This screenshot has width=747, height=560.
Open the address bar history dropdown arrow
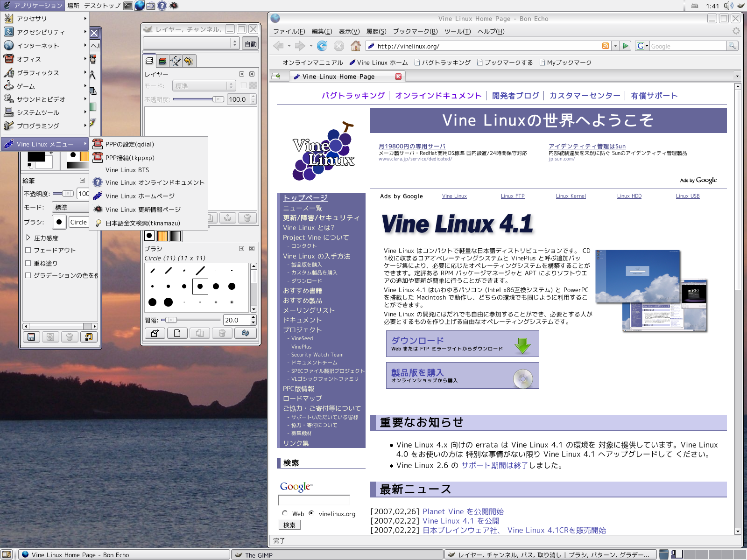point(615,46)
